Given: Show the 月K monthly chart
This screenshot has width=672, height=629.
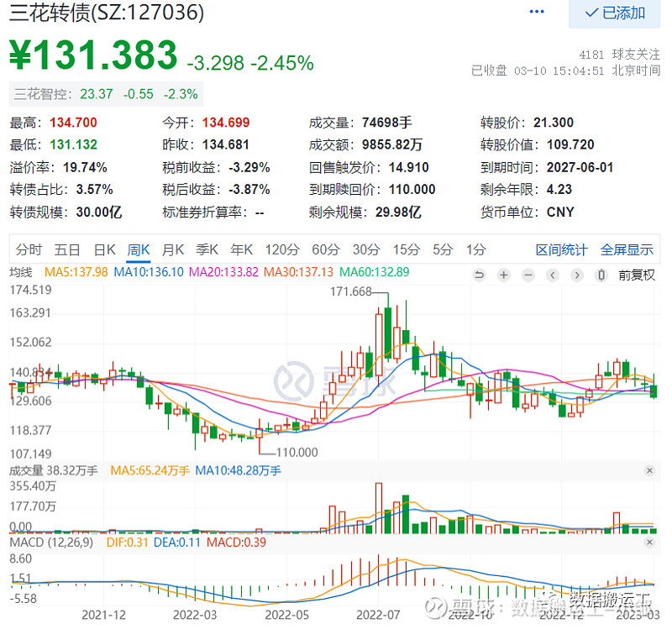Looking at the screenshot, I should click(x=173, y=249).
